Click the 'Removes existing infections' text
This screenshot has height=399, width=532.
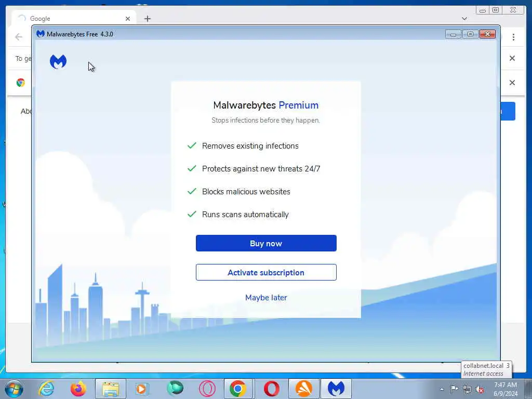(x=250, y=146)
